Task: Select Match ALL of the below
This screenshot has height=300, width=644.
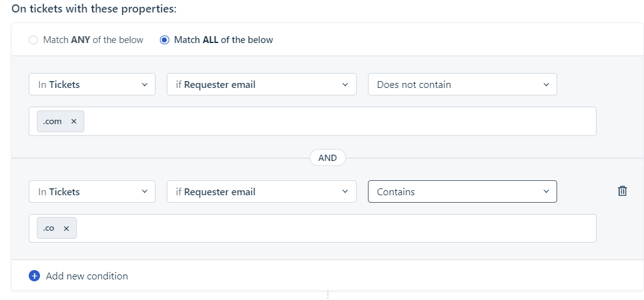Action: pyautogui.click(x=165, y=40)
